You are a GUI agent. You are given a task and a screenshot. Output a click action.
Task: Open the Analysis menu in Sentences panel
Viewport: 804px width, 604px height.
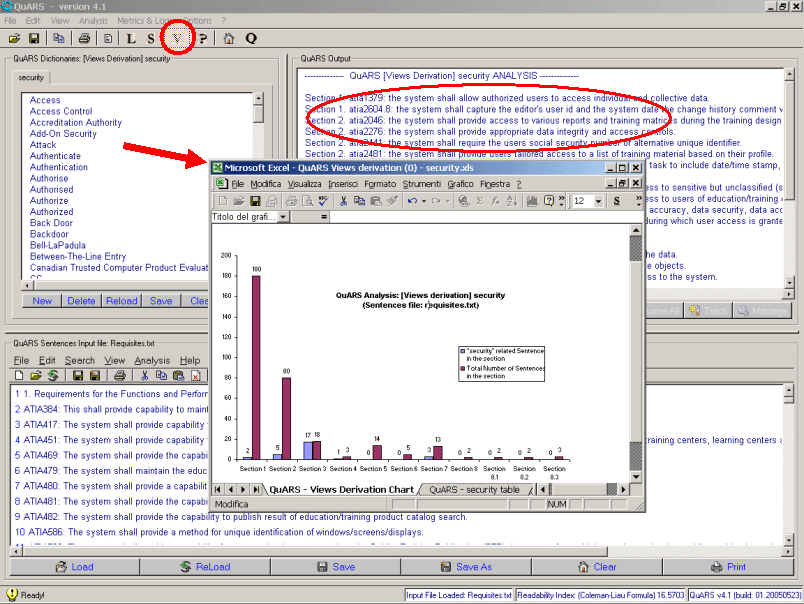coord(152,360)
